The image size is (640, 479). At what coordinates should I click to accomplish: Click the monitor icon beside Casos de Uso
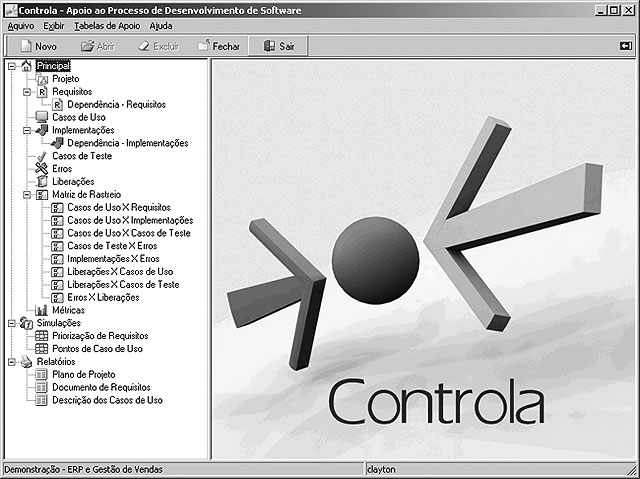(42, 118)
